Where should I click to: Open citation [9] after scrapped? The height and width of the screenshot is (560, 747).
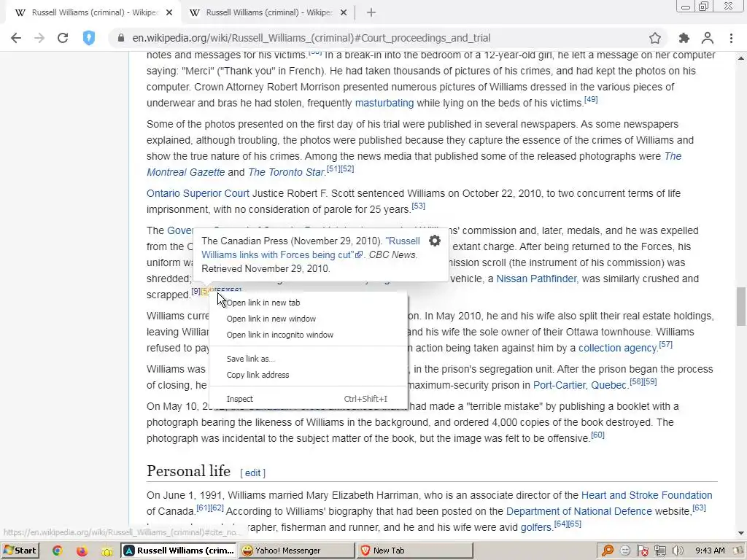pyautogui.click(x=196, y=292)
